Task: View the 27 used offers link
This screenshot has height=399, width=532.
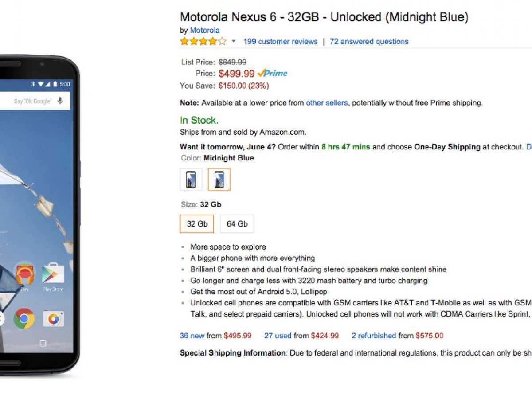Action: [278, 336]
